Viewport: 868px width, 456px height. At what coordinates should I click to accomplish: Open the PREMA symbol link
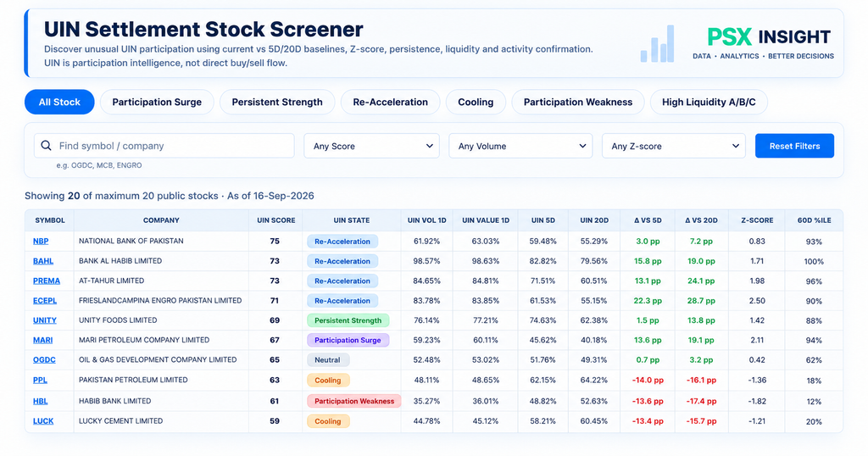pyautogui.click(x=47, y=281)
